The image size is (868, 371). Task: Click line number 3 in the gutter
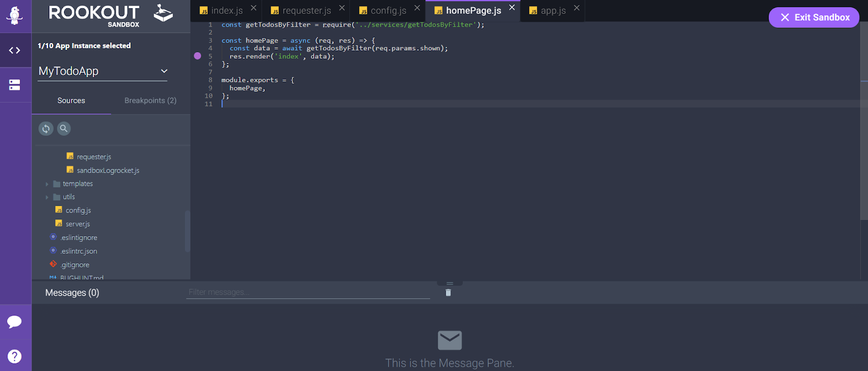pyautogui.click(x=210, y=41)
